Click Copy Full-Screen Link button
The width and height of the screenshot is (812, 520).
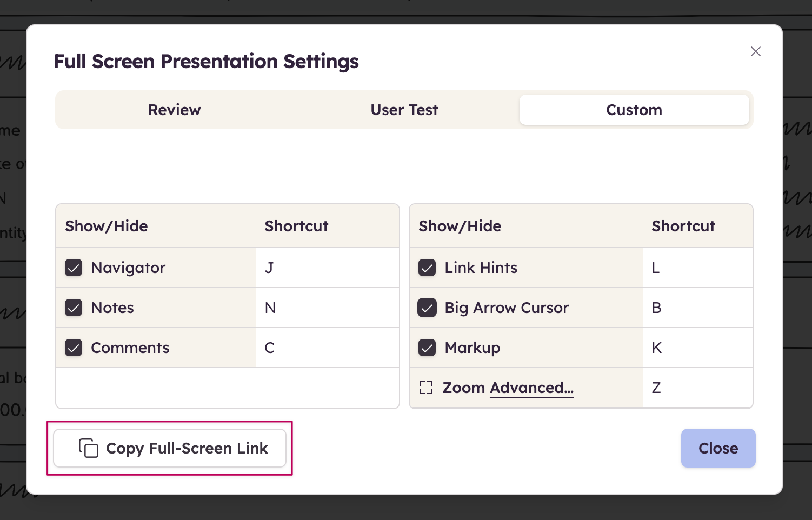click(x=170, y=448)
